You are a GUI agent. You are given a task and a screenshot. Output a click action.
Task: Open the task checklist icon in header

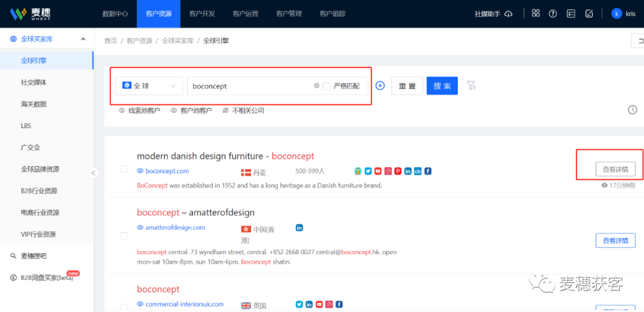point(571,14)
